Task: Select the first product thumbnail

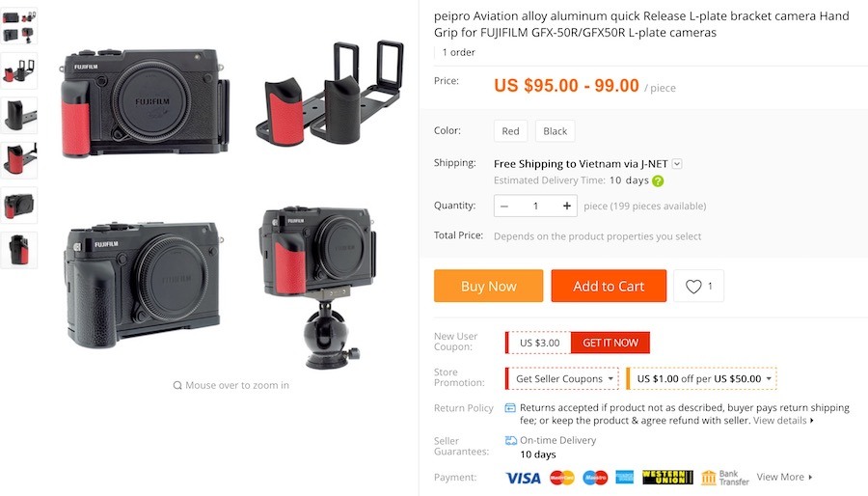Action: (19, 26)
